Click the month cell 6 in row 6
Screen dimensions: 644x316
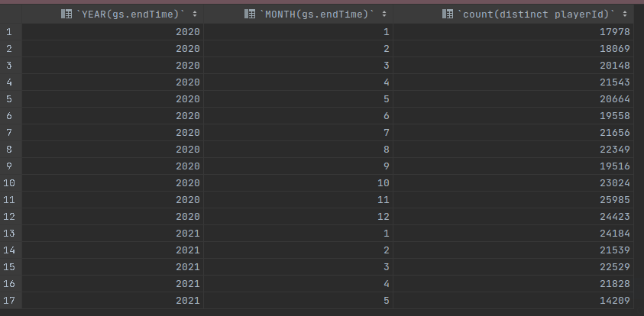(x=298, y=116)
